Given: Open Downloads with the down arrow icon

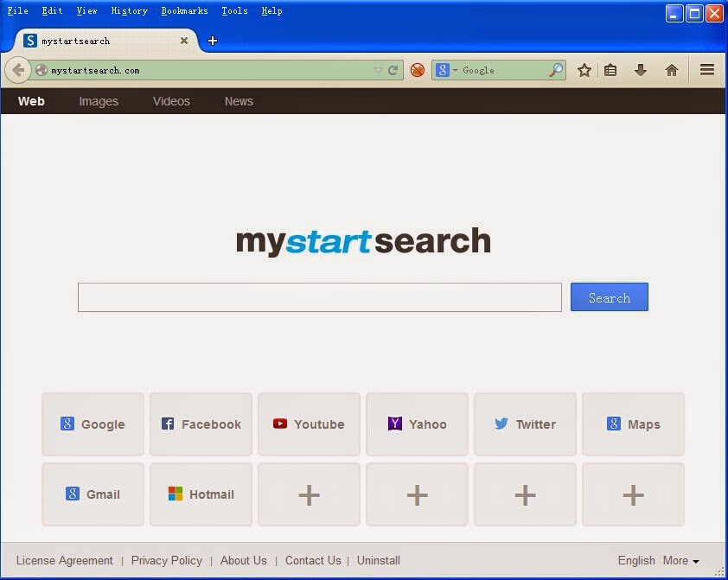Looking at the screenshot, I should (x=641, y=70).
